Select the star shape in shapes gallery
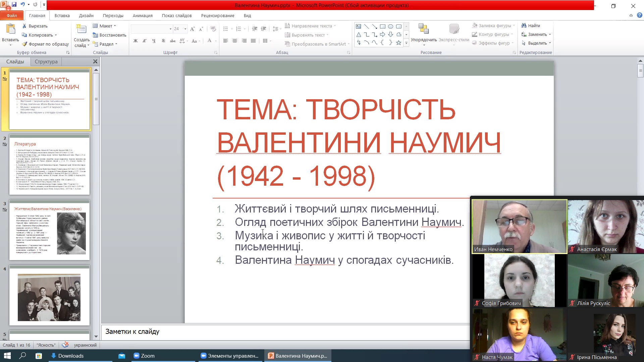644x362 pixels. [x=398, y=43]
